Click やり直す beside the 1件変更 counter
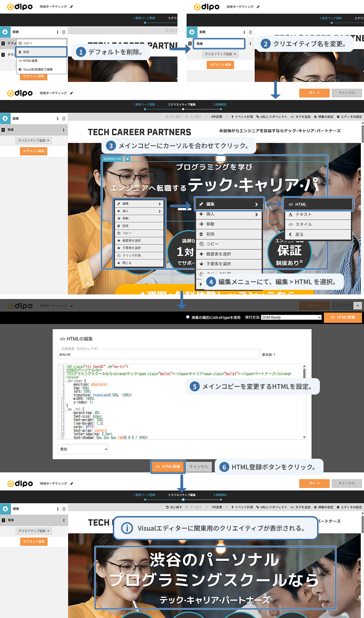Screen dimensions: 364x618 pyautogui.click(x=193, y=507)
